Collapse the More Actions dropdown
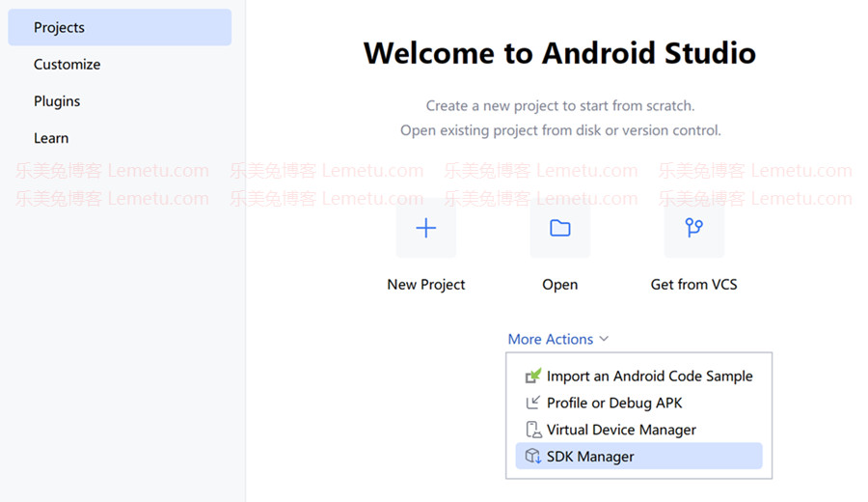Image resolution: width=868 pixels, height=502 pixels. (x=558, y=339)
